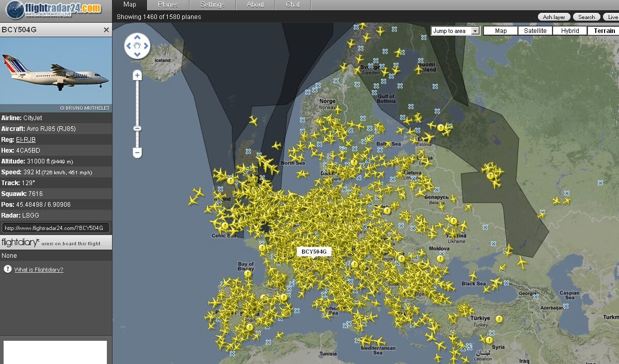Open the Chat tab
Image resolution: width=619 pixels, height=364 pixels.
[293, 5]
